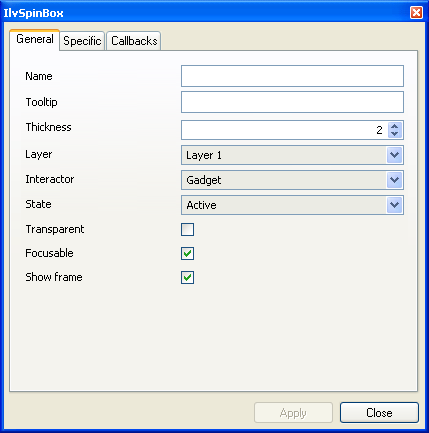Toggle the Show frame checkbox
This screenshot has height=433, width=429.
pos(187,277)
